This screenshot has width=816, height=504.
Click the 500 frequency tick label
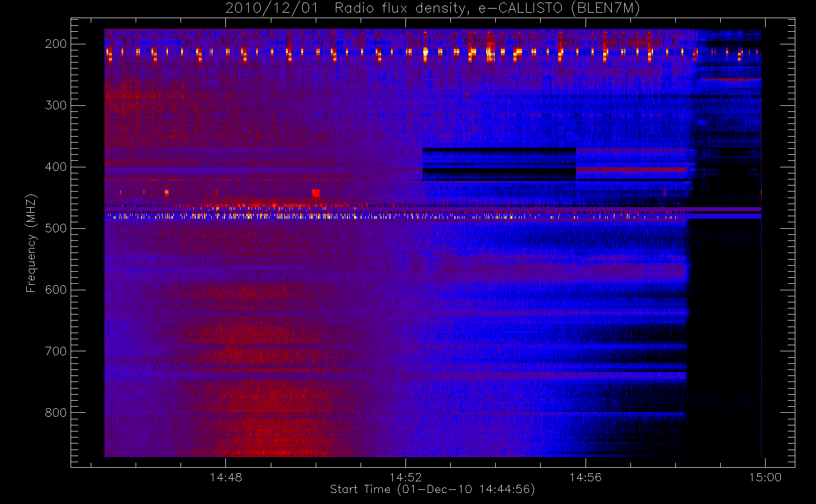[56, 228]
